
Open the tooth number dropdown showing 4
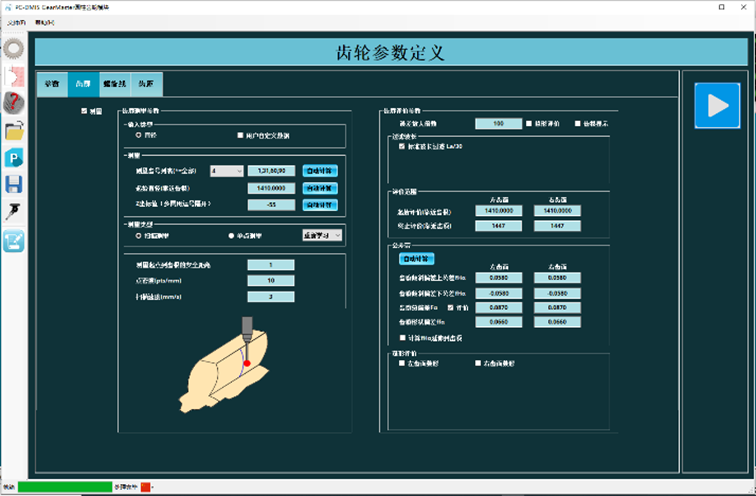point(227,171)
